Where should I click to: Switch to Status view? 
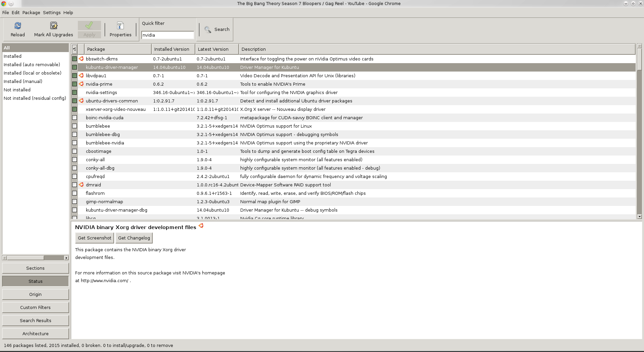36,281
